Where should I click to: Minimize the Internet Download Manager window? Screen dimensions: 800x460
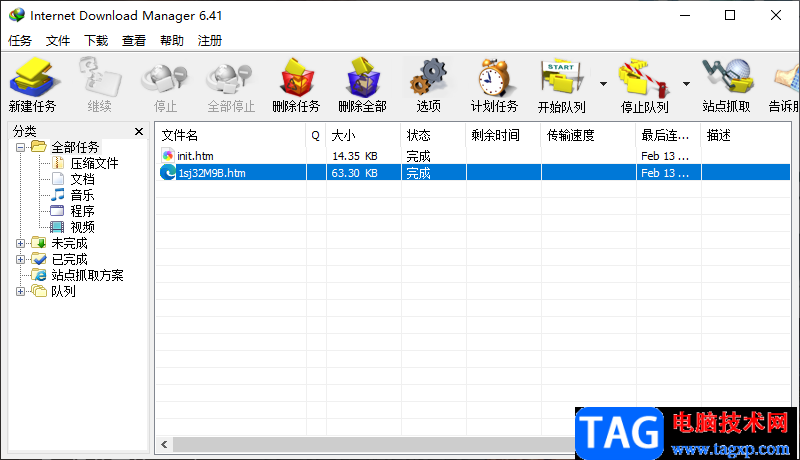(x=685, y=15)
